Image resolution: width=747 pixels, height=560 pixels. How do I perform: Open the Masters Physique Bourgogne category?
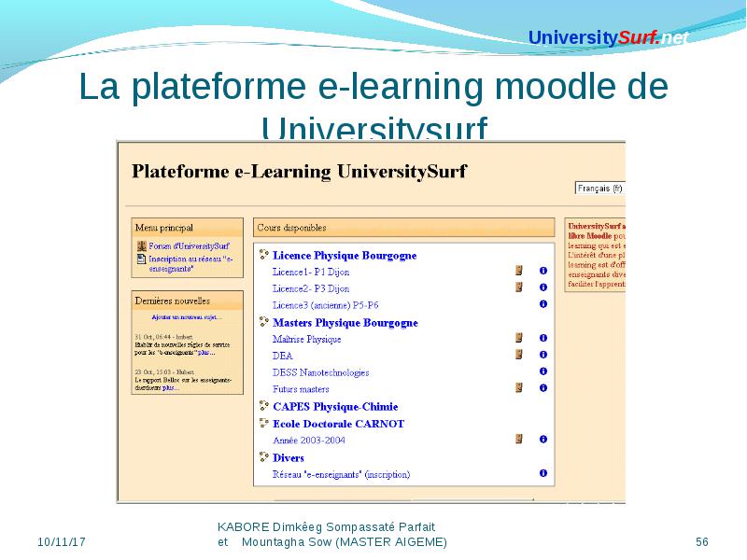point(345,323)
